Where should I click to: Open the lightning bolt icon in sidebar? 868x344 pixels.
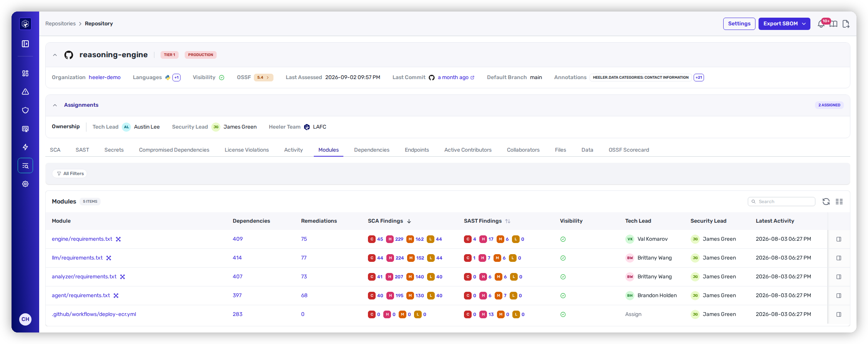[x=25, y=147]
